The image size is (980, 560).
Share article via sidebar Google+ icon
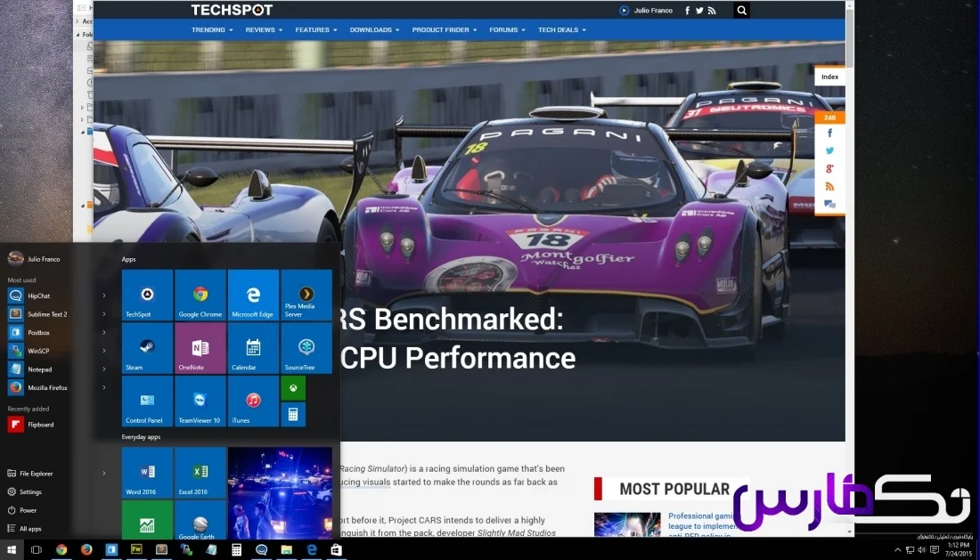[x=829, y=168]
